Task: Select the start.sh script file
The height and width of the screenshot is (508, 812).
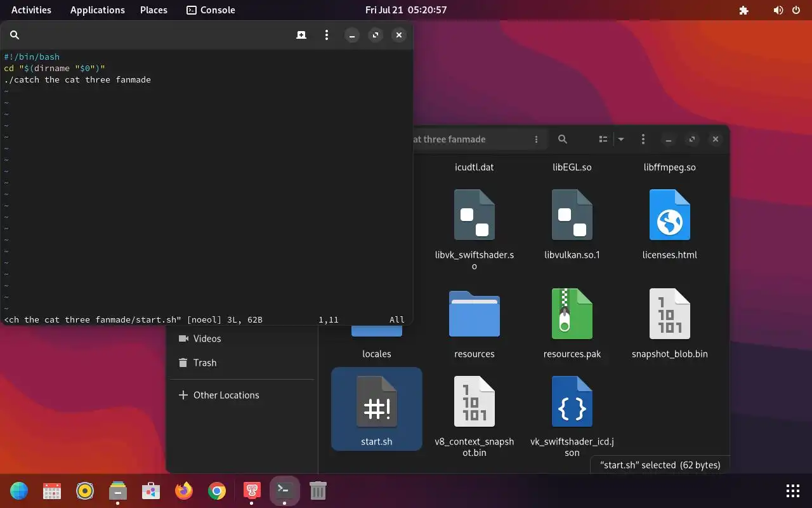Action: tap(377, 409)
